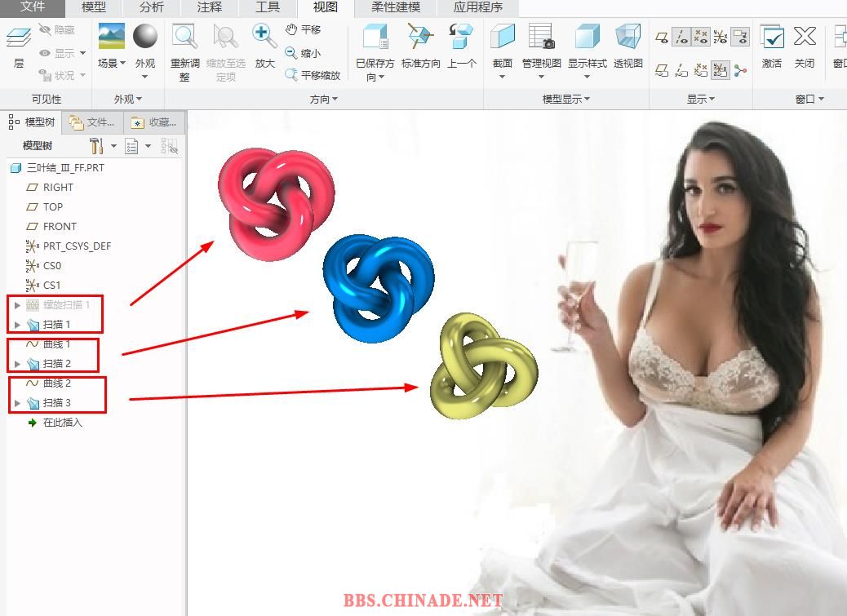Click the 已保存方向 saved orientations icon

tap(375, 38)
